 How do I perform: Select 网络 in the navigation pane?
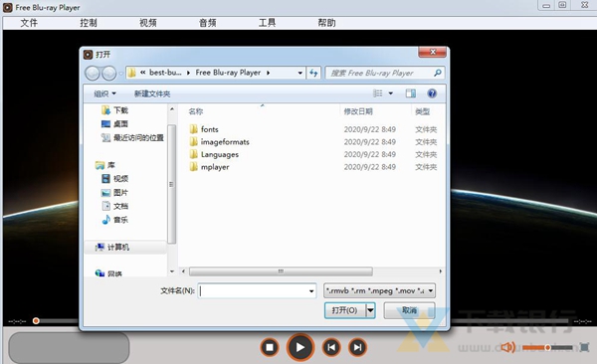point(109,273)
